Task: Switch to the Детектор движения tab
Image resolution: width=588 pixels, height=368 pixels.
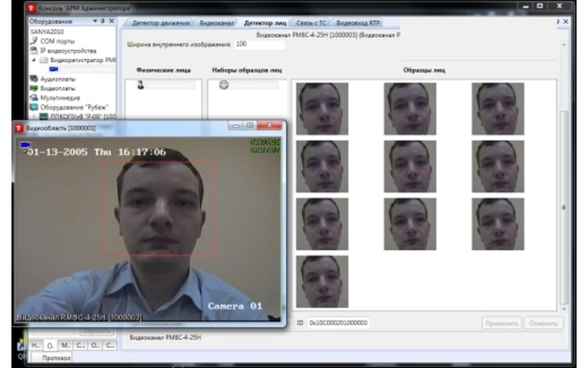Action: [162, 22]
